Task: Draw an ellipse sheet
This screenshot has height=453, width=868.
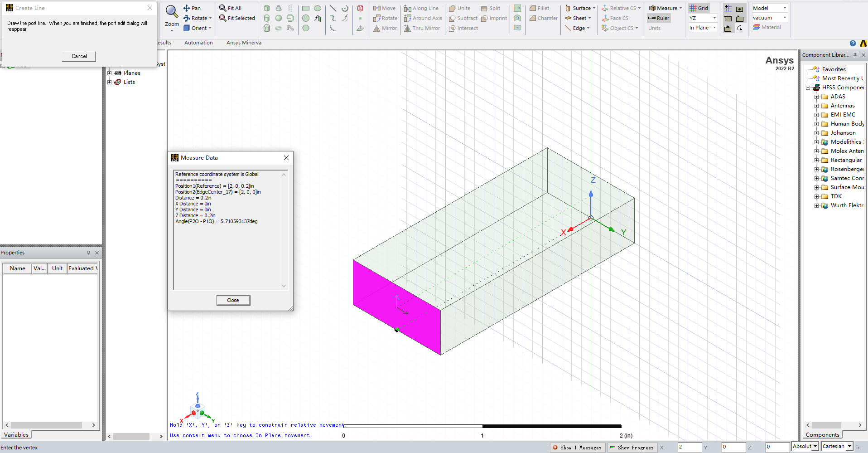Action: (x=318, y=8)
